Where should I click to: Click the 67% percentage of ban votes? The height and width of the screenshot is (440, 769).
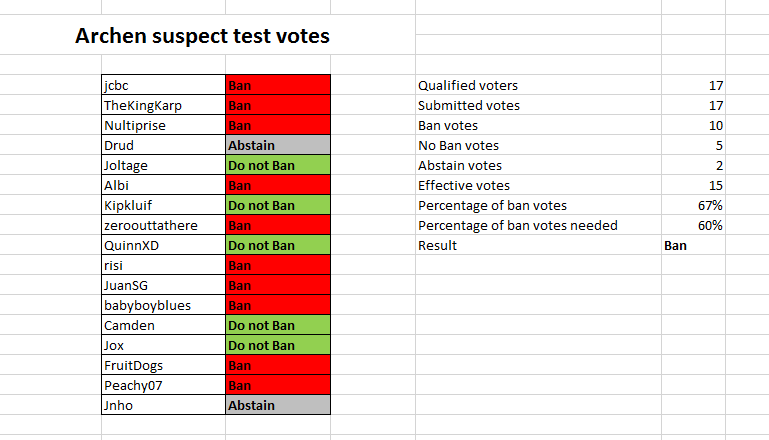click(693, 205)
